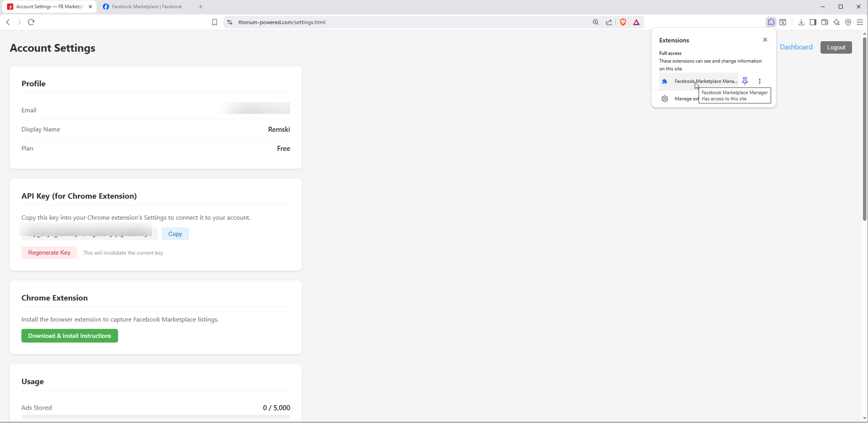The height and width of the screenshot is (423, 868).
Task: Reload the current page
Action: (31, 22)
